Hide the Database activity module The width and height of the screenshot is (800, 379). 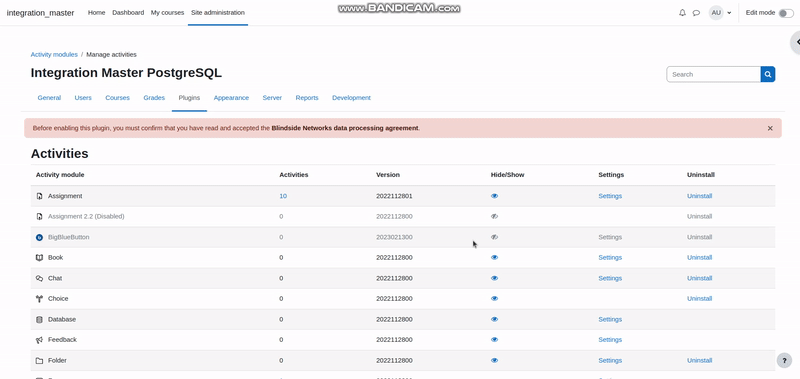tap(494, 319)
